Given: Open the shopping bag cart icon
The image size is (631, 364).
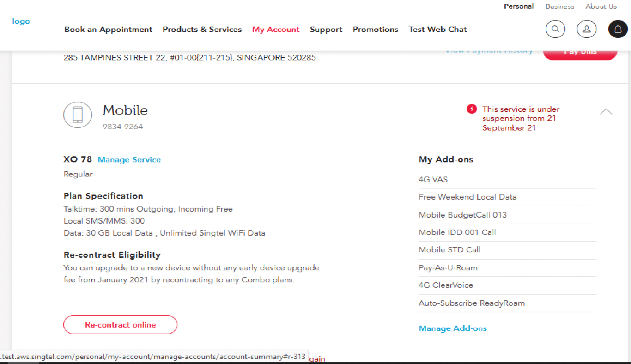Looking at the screenshot, I should click(618, 29).
